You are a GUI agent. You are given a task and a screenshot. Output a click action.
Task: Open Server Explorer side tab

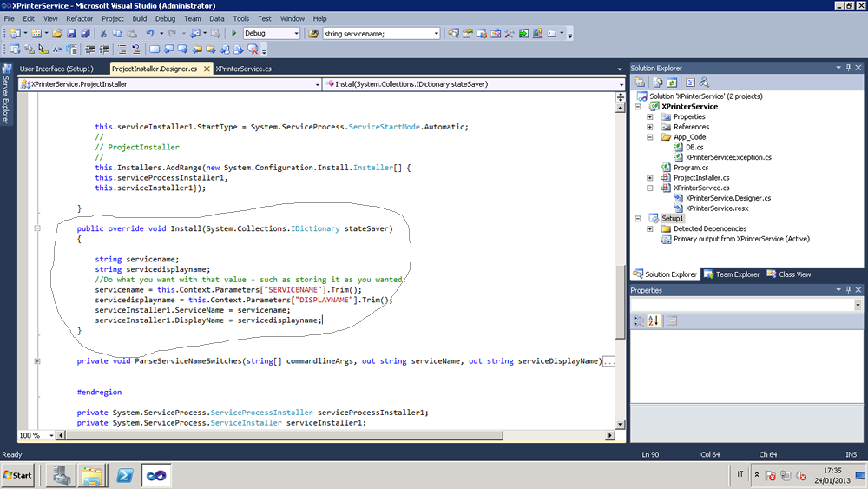coord(6,94)
